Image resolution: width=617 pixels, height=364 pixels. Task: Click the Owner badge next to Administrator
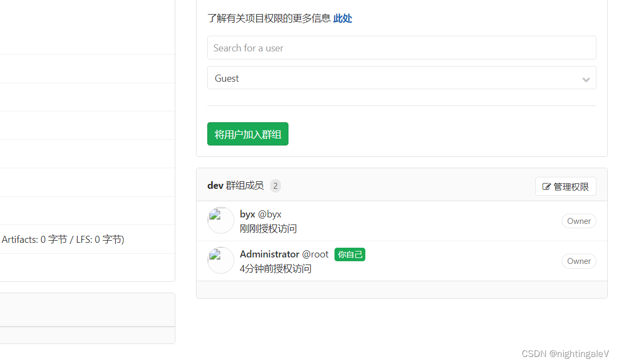click(579, 261)
